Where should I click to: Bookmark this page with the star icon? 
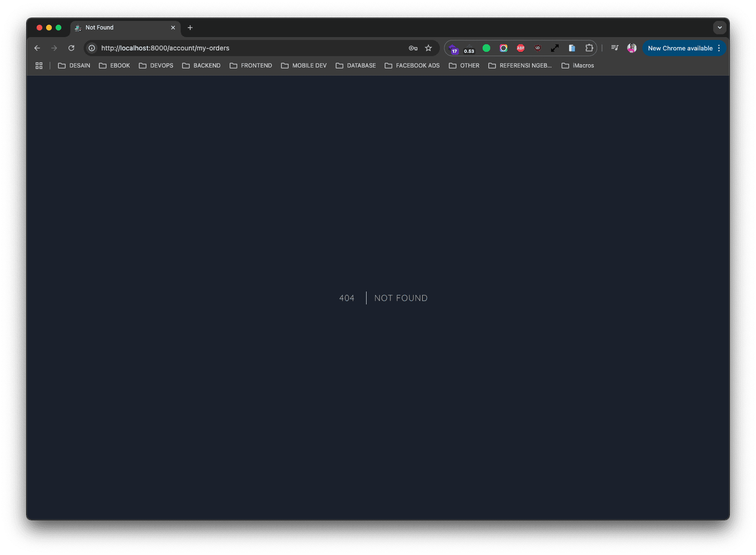pos(428,48)
